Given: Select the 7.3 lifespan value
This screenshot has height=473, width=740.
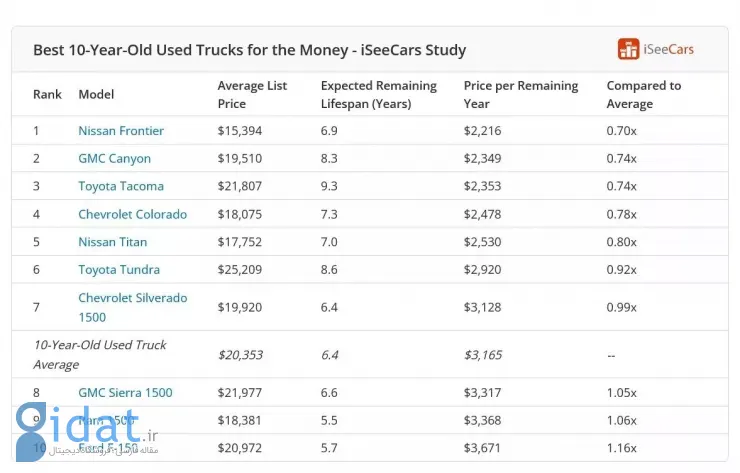Looking at the screenshot, I should [x=329, y=214].
